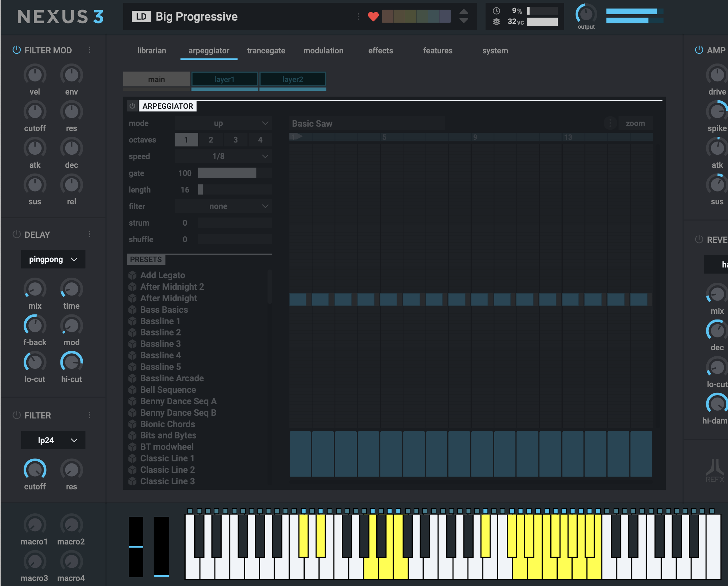Open Filter type dropdown lp24
The image size is (728, 586).
pyautogui.click(x=53, y=440)
